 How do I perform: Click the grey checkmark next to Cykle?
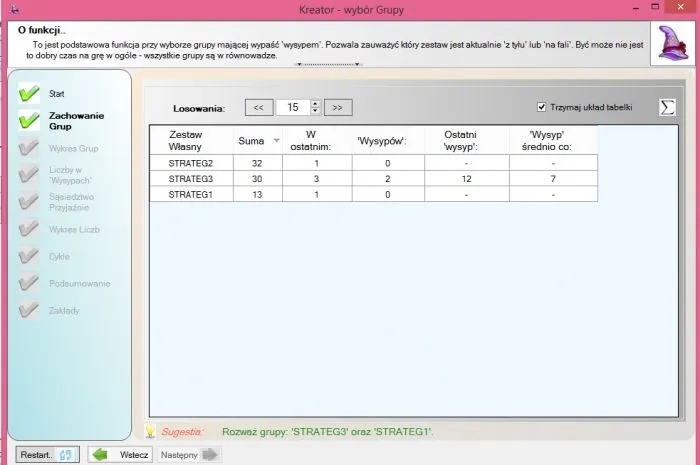(29, 256)
